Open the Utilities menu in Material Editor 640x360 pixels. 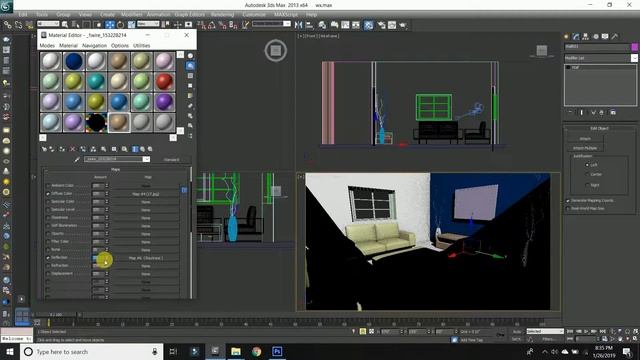(x=142, y=46)
